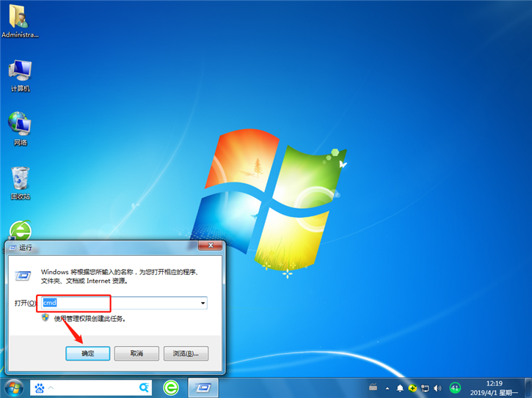Open the notification bell tray icon
This screenshot has height=398, width=532.
401,388
